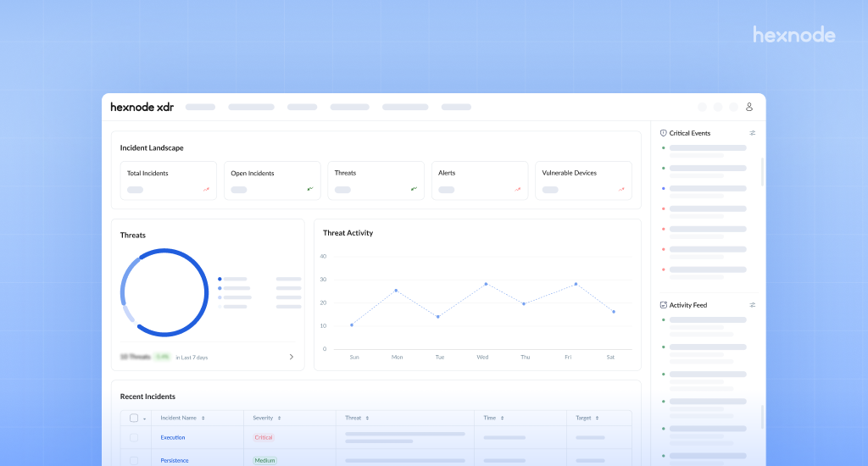Open the Activity Feed filter settings icon
868x466 pixels.
pyautogui.click(x=753, y=305)
